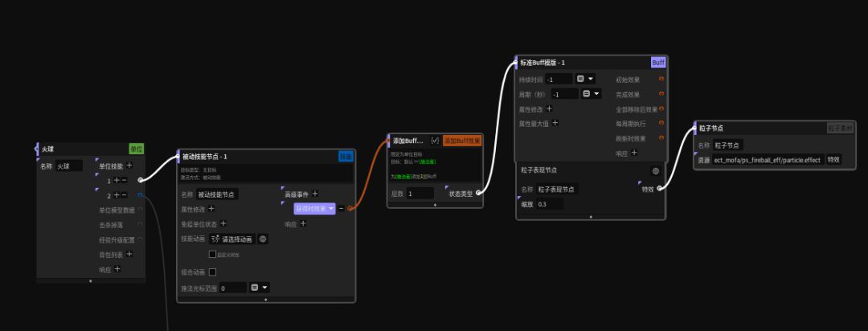Open 施法光标范围 value type dropdown
This screenshot has width=868, height=331.
tap(259, 288)
